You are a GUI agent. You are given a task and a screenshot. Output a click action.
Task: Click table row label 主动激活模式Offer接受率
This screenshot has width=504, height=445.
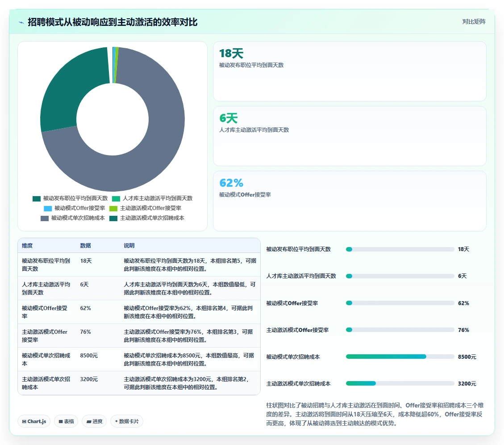tap(45, 336)
